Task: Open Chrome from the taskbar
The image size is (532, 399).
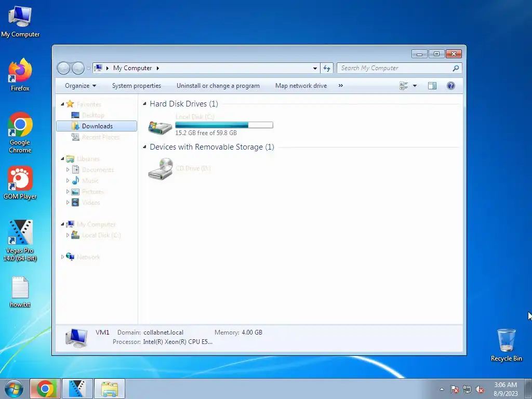Action: pos(45,389)
